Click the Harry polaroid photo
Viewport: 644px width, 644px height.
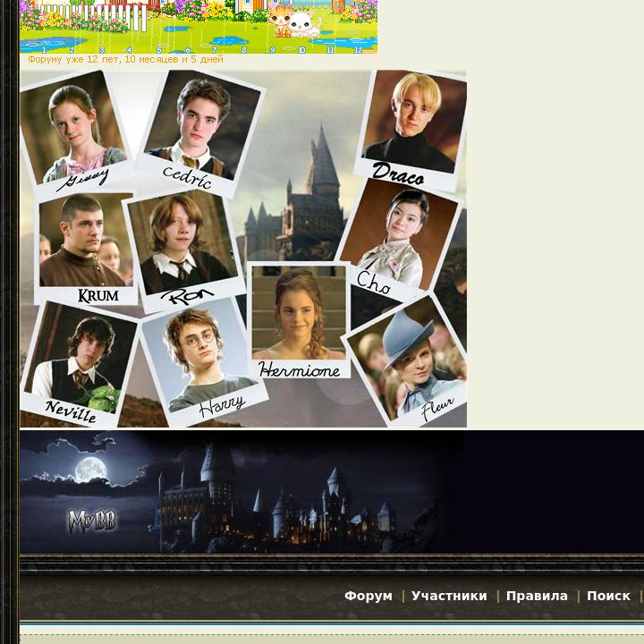tap(204, 361)
